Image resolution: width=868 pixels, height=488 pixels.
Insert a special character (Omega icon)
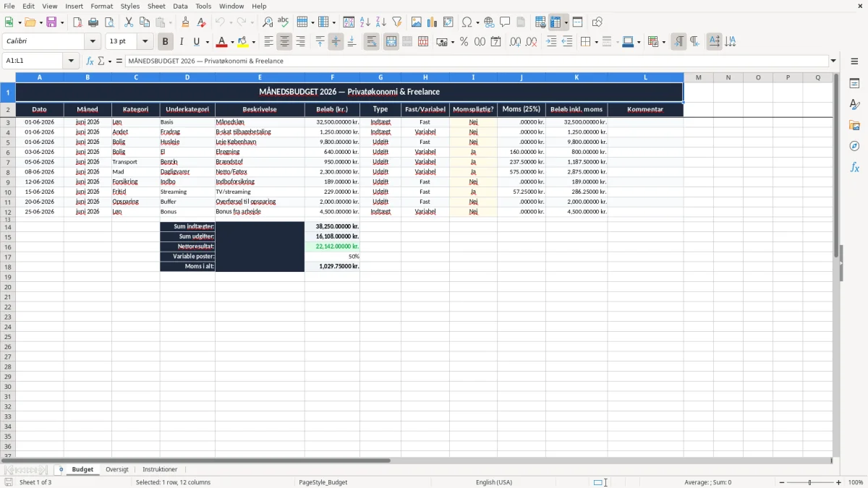pos(467,22)
